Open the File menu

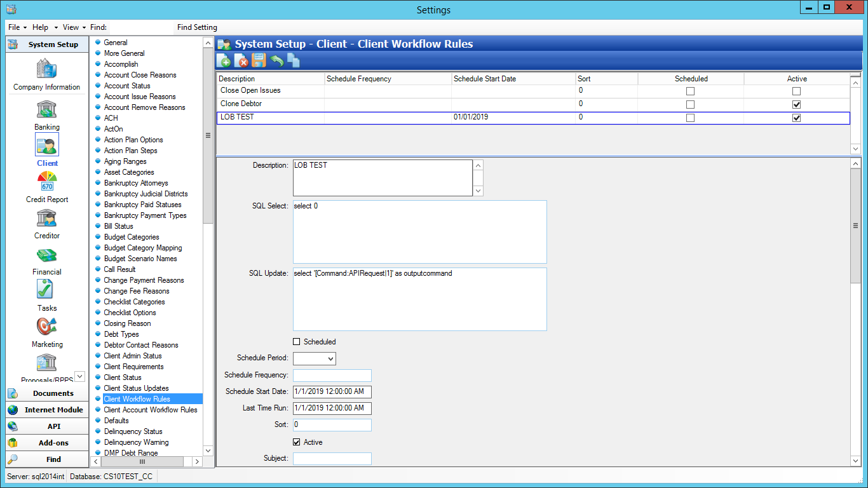pyautogui.click(x=17, y=27)
